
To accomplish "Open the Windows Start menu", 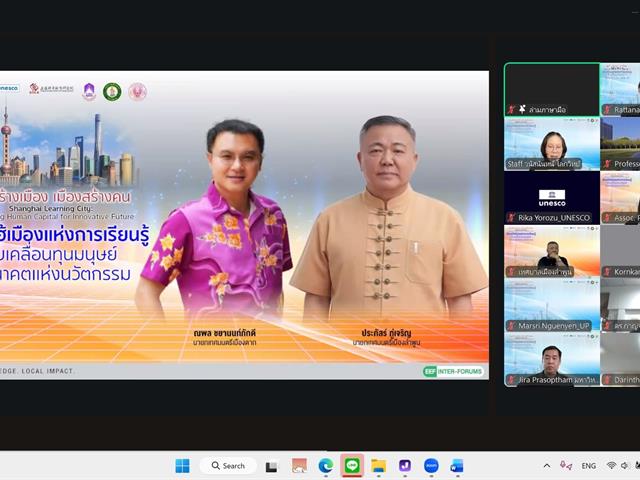I will [182, 466].
